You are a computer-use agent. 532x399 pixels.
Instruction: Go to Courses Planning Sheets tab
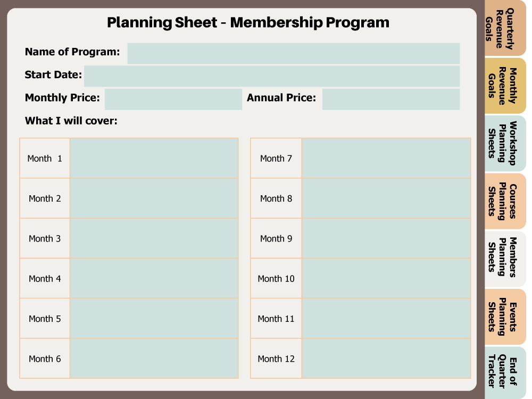(504, 201)
